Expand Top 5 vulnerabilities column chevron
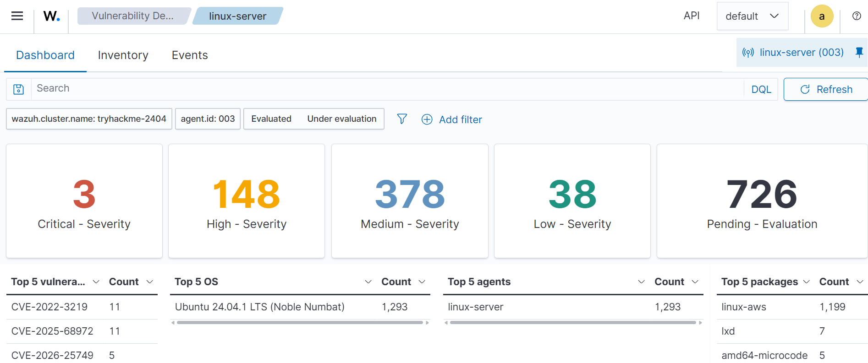Viewport: 868px width, 363px height. click(96, 282)
